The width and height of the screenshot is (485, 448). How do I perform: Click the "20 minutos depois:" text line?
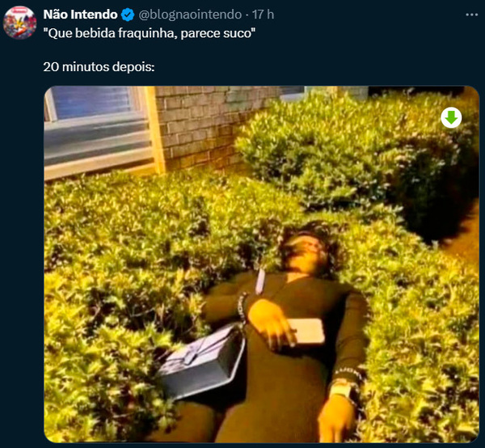[99, 67]
